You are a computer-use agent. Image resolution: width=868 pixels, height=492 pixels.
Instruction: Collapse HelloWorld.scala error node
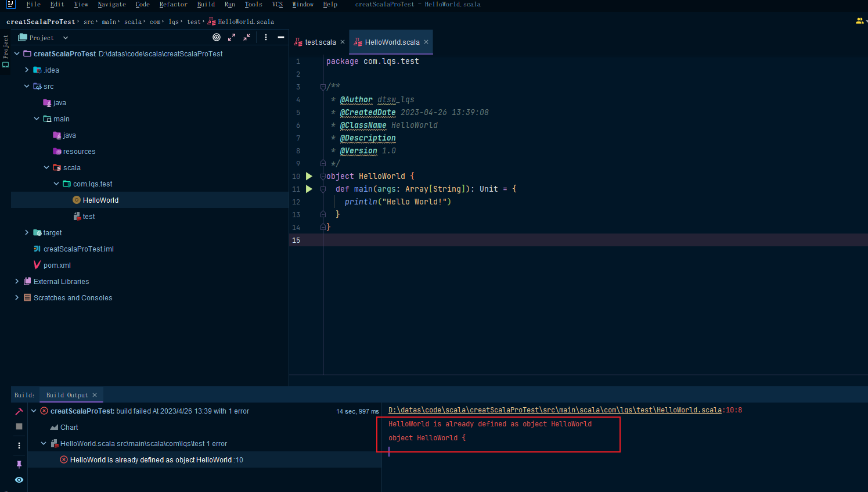pos(44,443)
